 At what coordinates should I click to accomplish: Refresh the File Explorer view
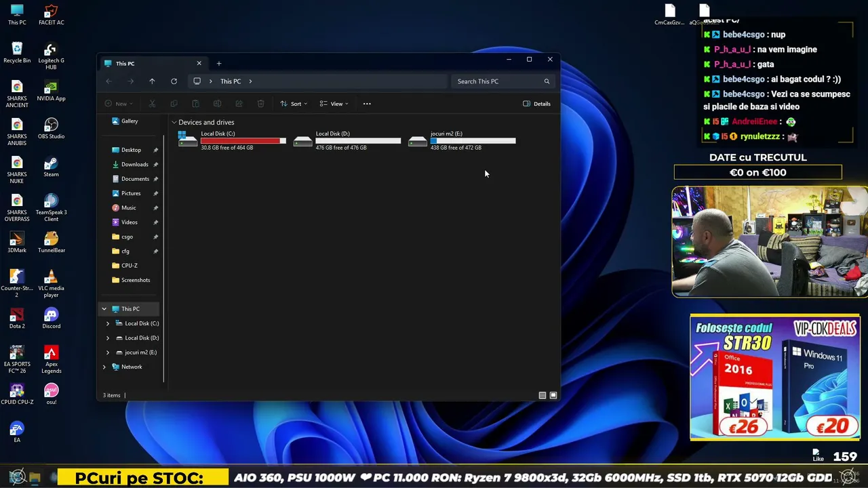(174, 81)
